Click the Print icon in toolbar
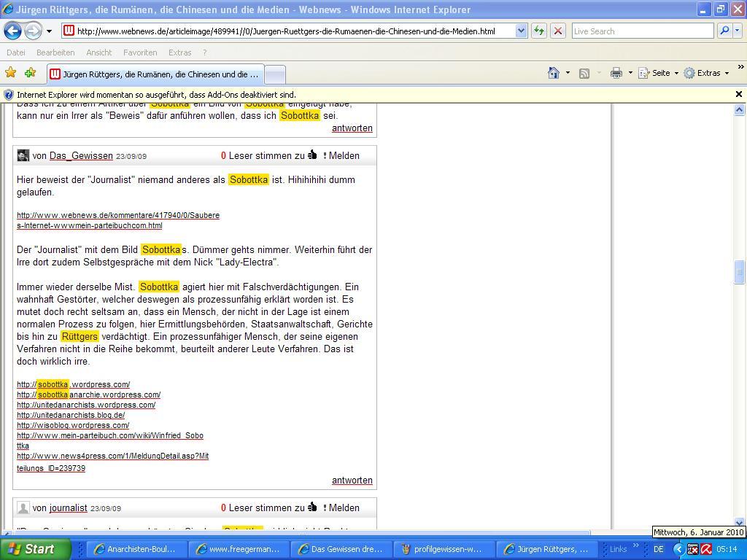 pos(616,73)
